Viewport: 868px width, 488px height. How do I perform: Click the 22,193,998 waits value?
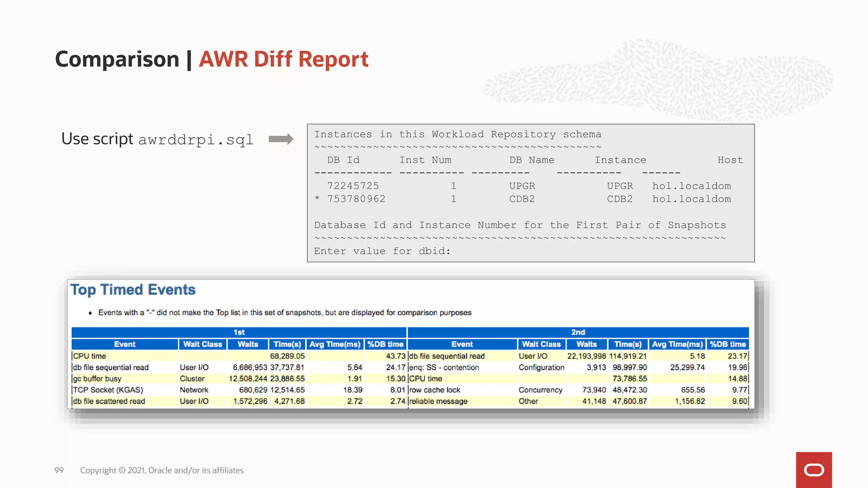[x=587, y=356]
